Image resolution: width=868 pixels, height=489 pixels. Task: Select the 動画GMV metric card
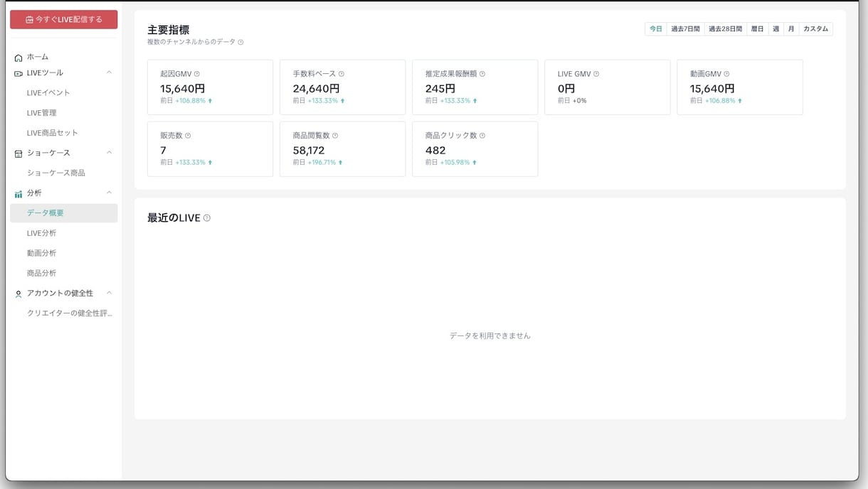click(740, 87)
